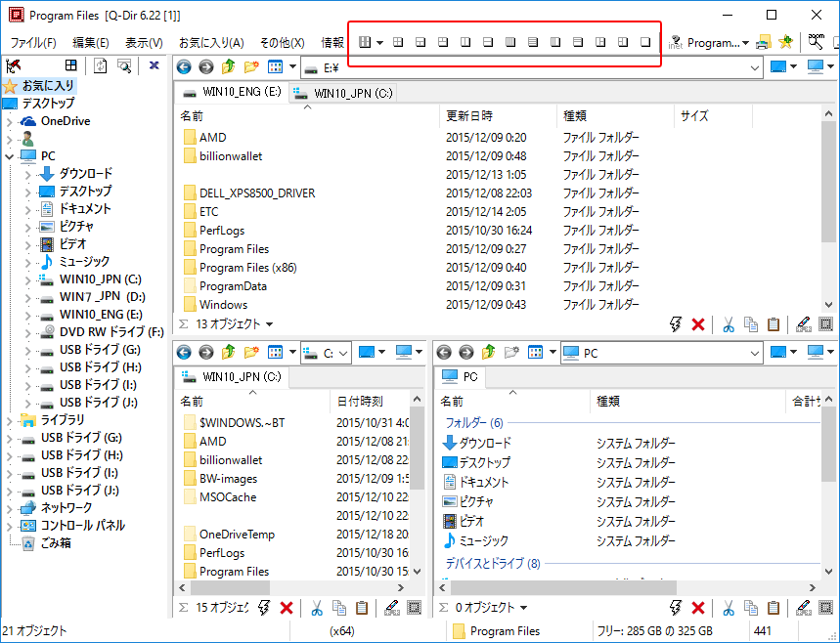The image size is (840, 643).
Task: Click the select-all dotted icon in E:¥ pane
Action: pos(825,323)
